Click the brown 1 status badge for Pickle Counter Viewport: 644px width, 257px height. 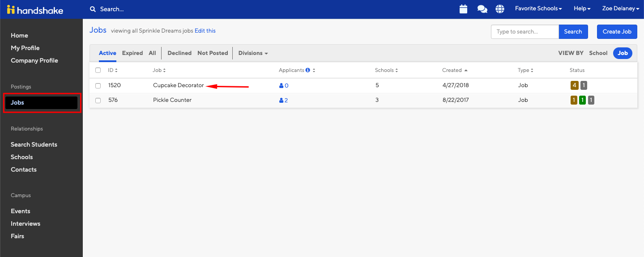pos(574,100)
